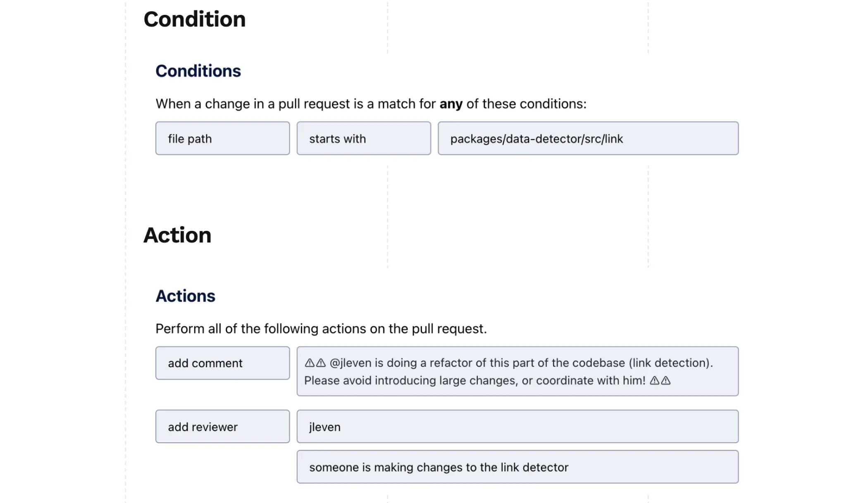Click the packages/data-detector/src/link path field
The image size is (868, 503).
[x=588, y=138]
